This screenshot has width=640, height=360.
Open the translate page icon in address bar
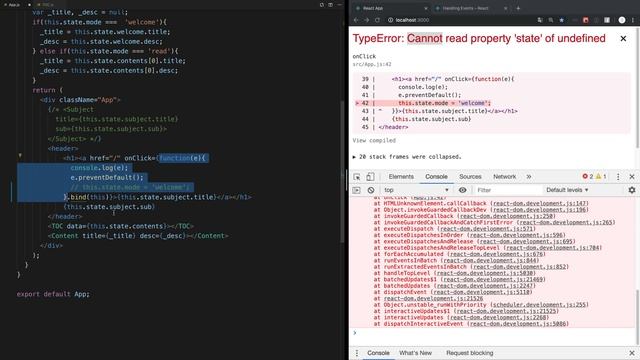540,20
